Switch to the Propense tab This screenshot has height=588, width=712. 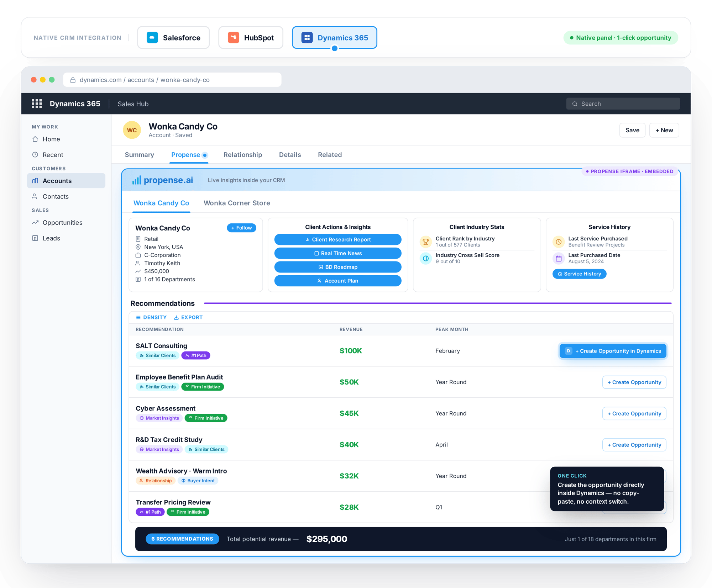point(189,155)
